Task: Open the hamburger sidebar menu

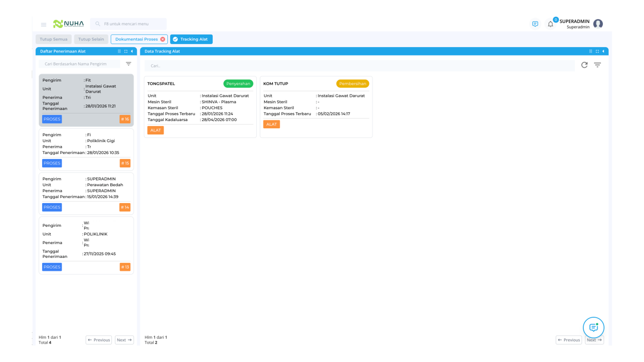Action: (x=43, y=25)
